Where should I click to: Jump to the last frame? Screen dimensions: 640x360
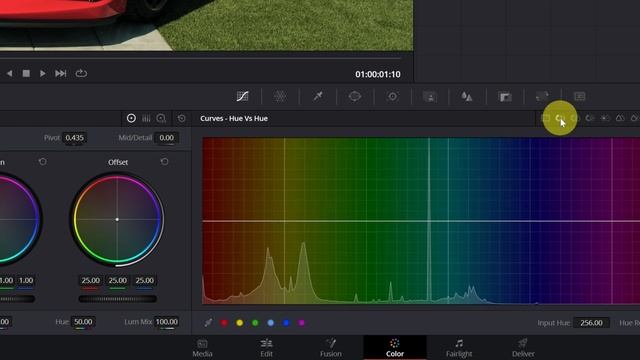60,73
